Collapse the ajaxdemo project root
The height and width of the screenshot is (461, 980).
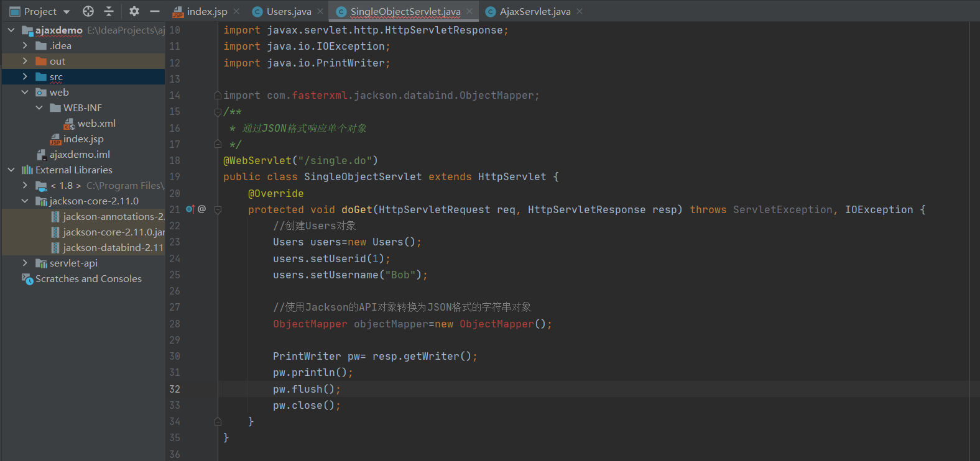(x=11, y=30)
